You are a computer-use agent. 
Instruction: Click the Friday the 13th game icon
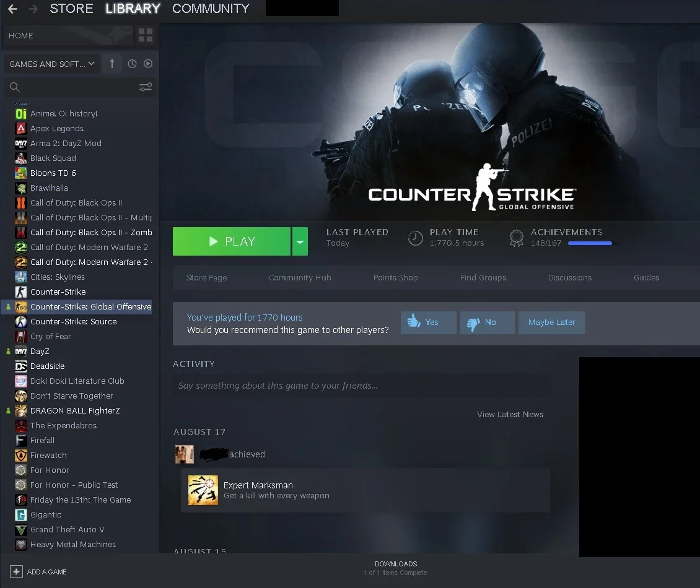(x=21, y=500)
